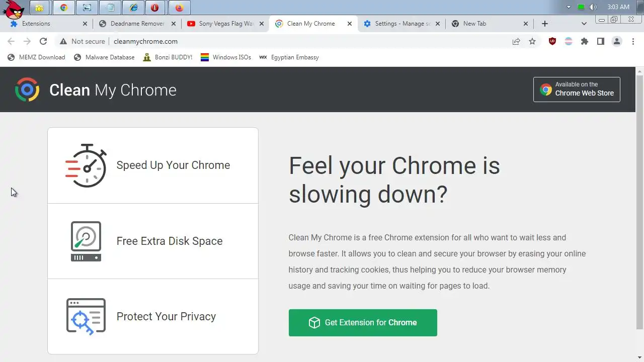This screenshot has width=644, height=362.
Task: Close the Settings tab
Action: point(438,24)
